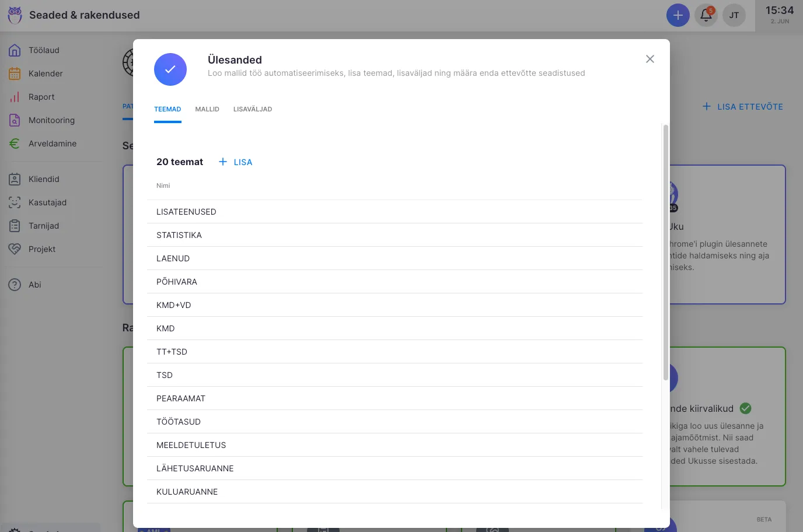Open notifications bell icon
Viewport: 803px width, 532px height.
coord(706,15)
